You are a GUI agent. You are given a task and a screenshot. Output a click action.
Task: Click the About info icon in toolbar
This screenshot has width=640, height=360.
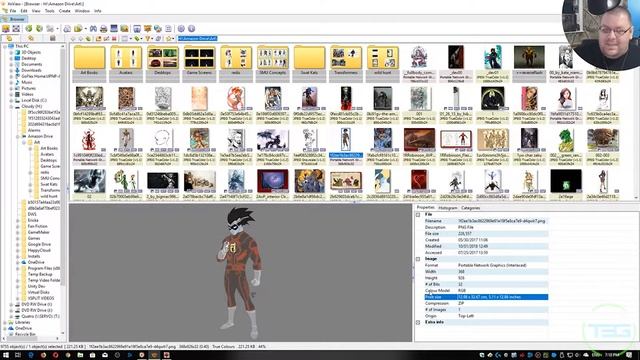pyautogui.click(x=191, y=29)
